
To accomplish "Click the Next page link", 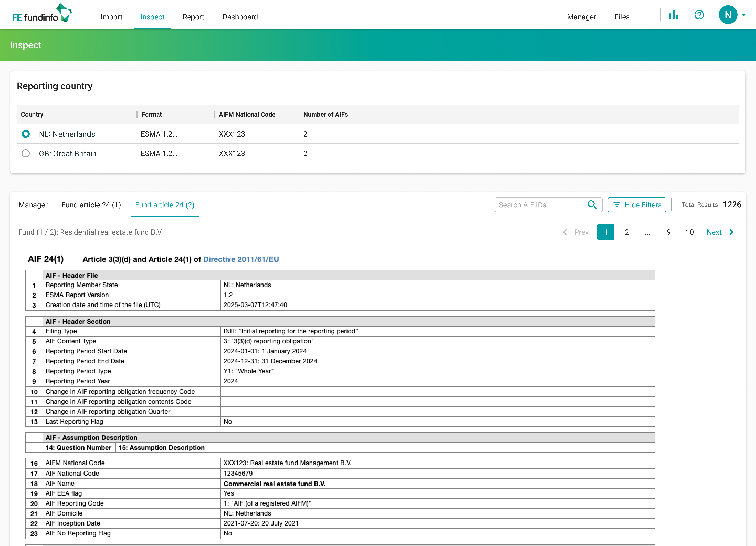I will [720, 232].
